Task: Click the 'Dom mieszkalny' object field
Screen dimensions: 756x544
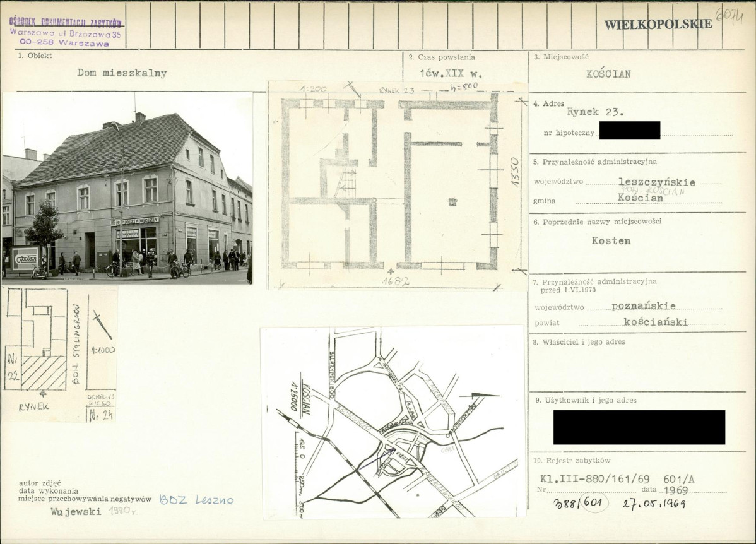Action: [x=122, y=73]
